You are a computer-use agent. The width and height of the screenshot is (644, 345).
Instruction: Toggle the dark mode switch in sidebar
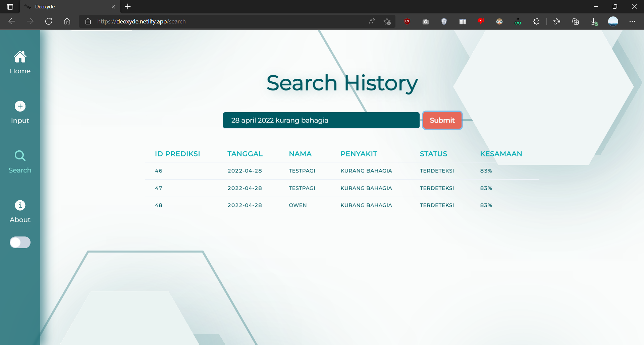click(20, 242)
